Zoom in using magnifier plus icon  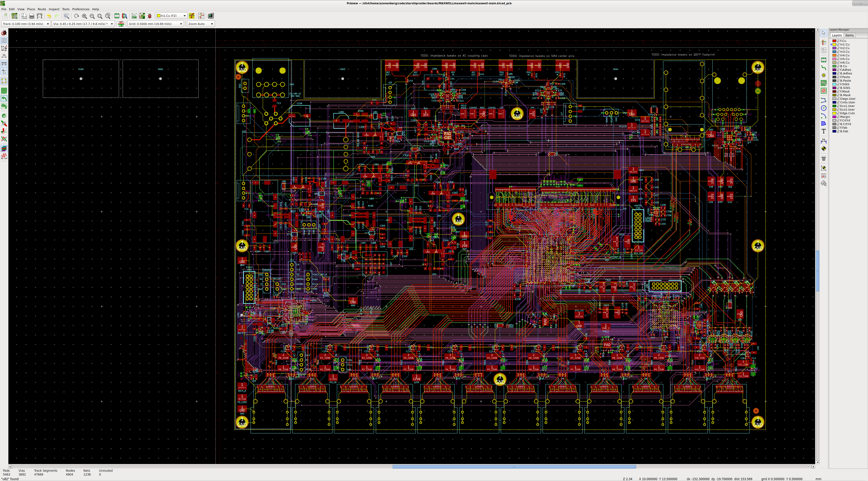pos(84,16)
